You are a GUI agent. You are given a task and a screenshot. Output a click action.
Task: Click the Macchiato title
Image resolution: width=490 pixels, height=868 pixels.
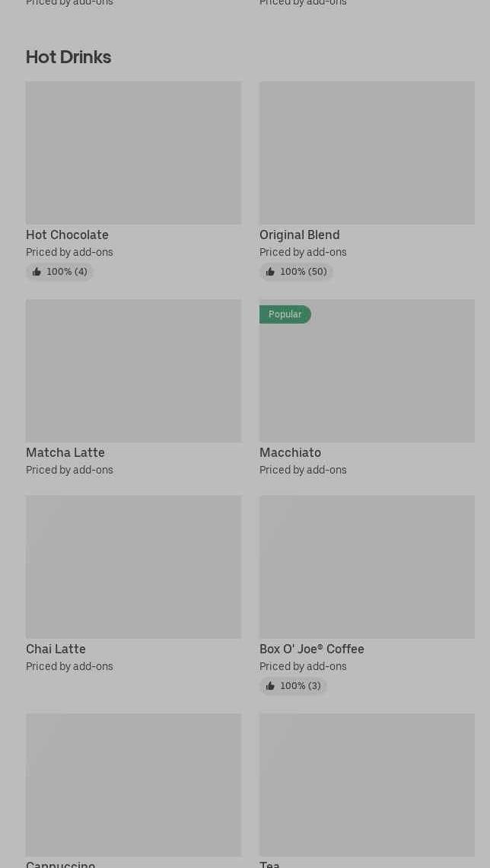coord(290,453)
